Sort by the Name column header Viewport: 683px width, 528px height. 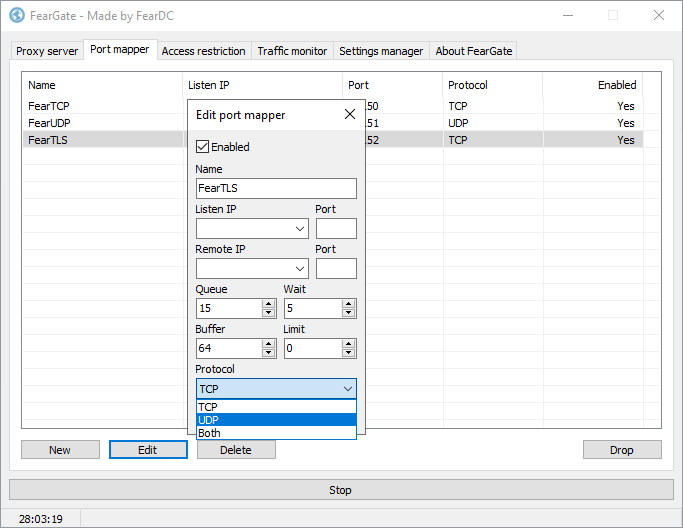(x=102, y=85)
